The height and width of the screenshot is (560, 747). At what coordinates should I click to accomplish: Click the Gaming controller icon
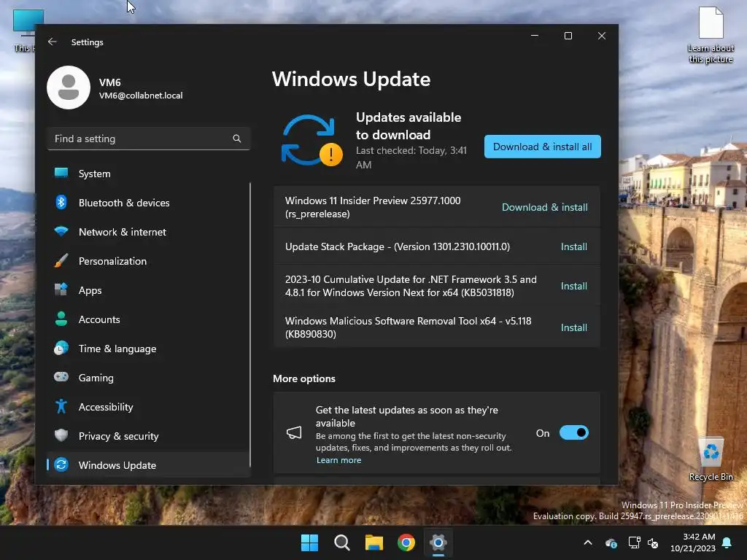coord(61,377)
